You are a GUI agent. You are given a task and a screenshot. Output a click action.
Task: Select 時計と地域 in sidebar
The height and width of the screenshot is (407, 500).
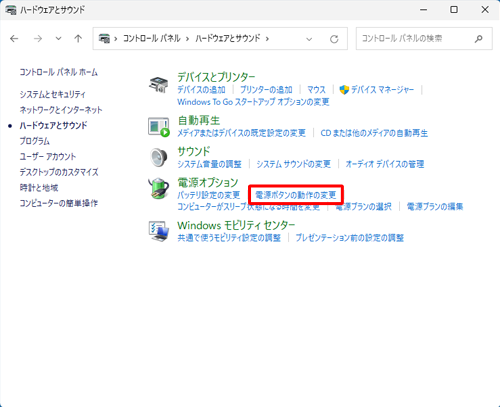[39, 188]
